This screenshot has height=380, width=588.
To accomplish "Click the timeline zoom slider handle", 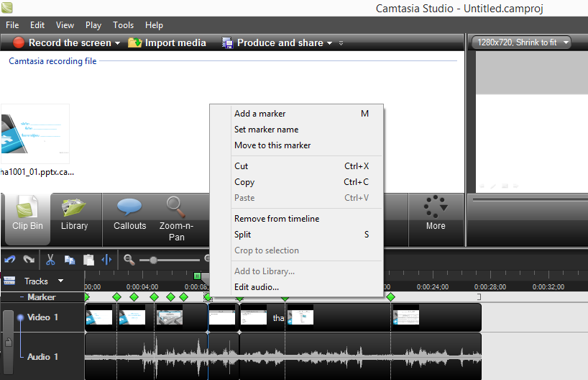I will pyautogui.click(x=153, y=260).
